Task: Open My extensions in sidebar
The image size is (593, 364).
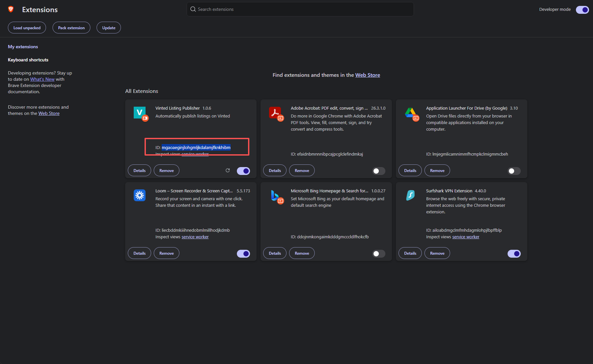Action: (23, 47)
